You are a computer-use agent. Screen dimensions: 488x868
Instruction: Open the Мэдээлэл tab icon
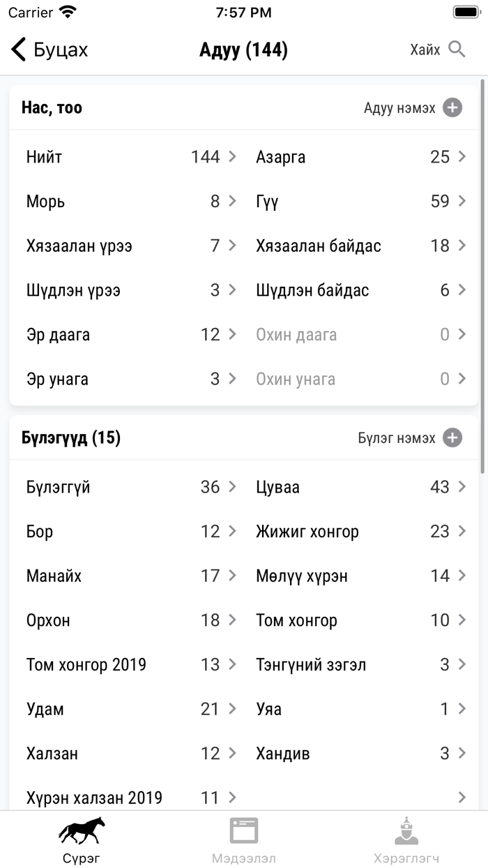[x=244, y=830]
